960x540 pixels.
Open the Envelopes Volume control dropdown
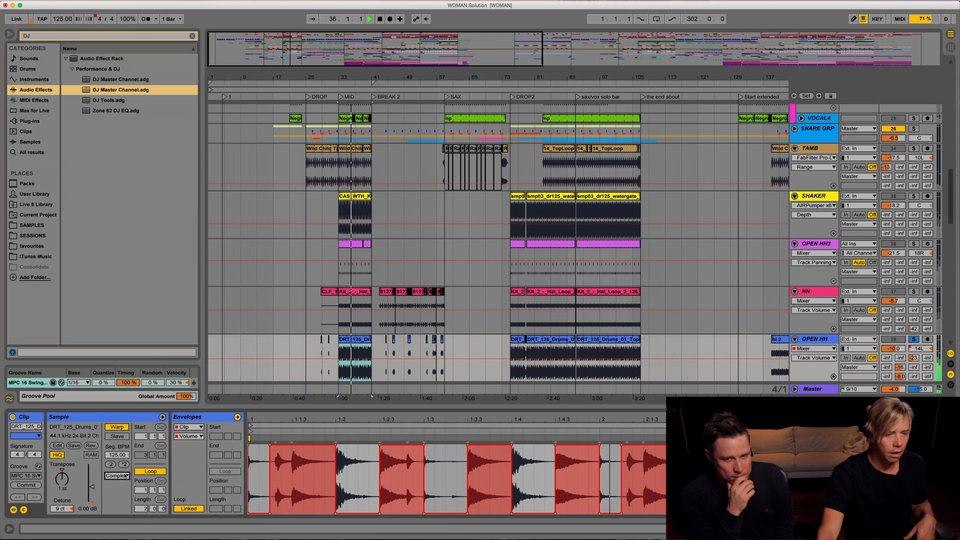[x=189, y=436]
